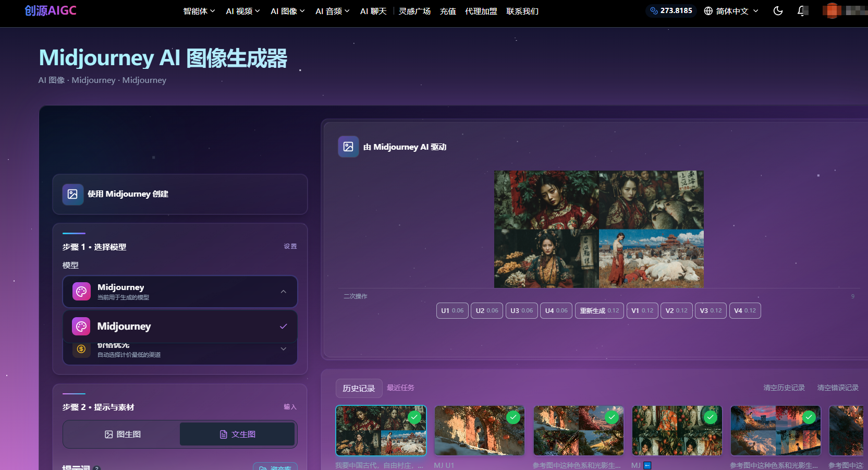
Task: Click the blue arrow icon beside the MJ caption
Action: click(x=647, y=465)
